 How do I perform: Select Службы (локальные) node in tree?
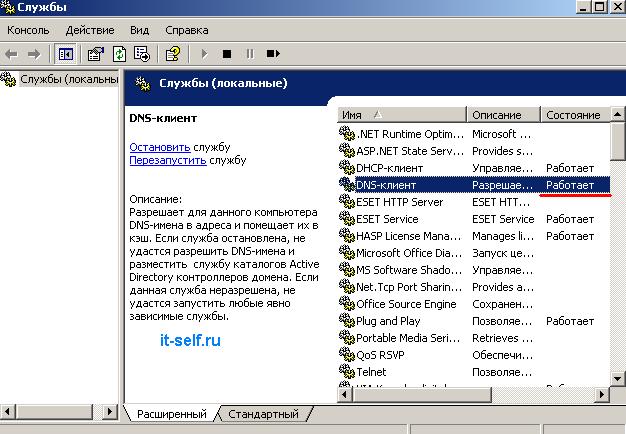(69, 79)
